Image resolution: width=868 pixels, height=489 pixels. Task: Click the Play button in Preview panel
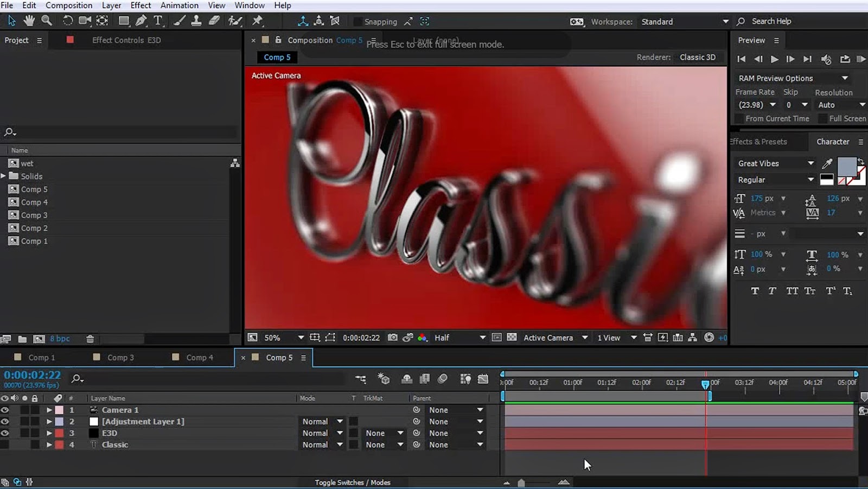(774, 59)
